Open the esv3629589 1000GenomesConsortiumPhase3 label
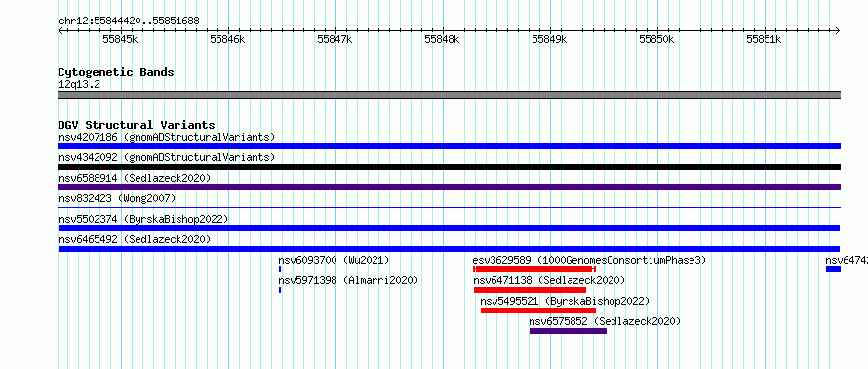This screenshot has height=369, width=868. [589, 260]
